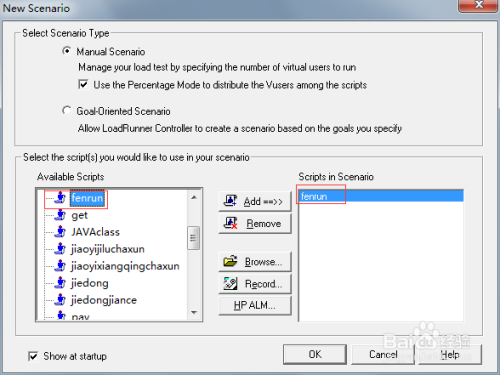Click the Cancel button
500x375 pixels.
[x=383, y=354]
